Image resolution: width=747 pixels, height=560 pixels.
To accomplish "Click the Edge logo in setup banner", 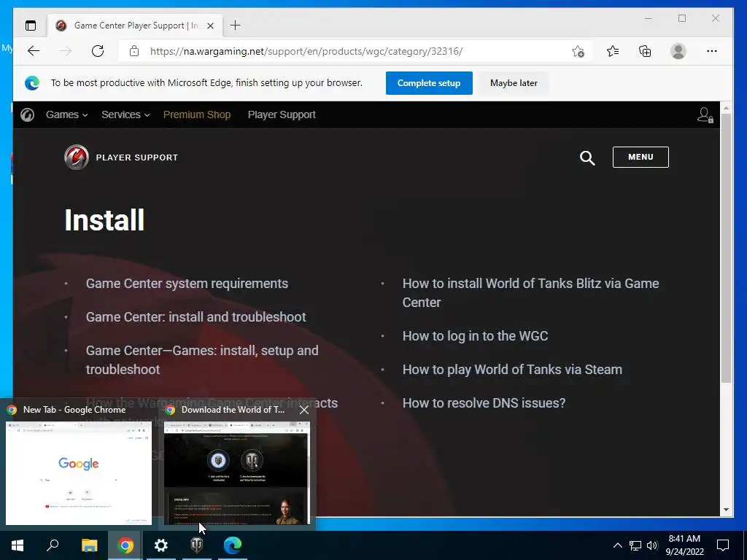I will (x=32, y=83).
